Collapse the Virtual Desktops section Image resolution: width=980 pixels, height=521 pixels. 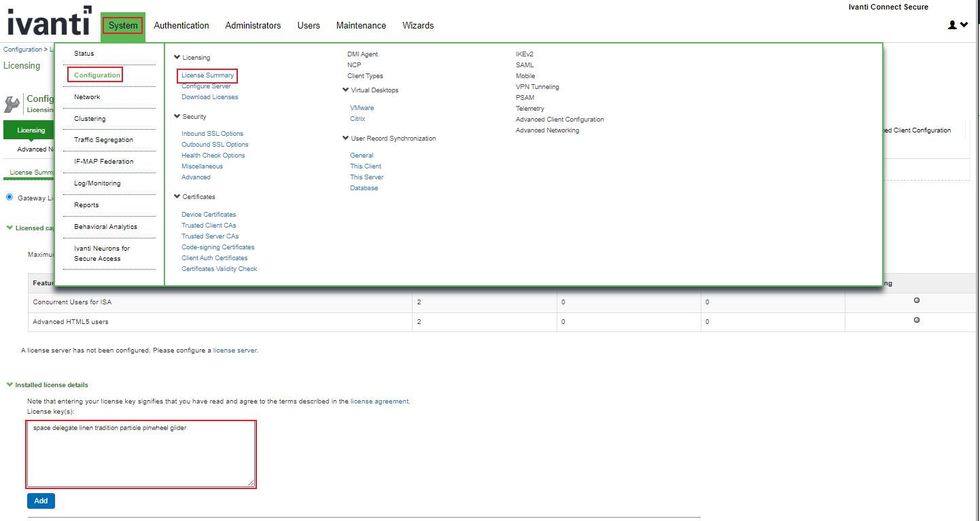(x=346, y=90)
